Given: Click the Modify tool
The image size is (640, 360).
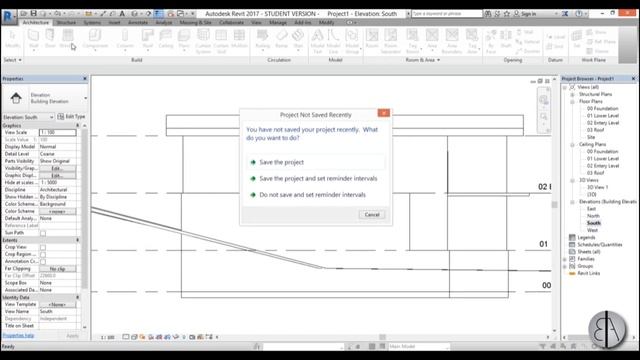Looking at the screenshot, I should [x=12, y=39].
